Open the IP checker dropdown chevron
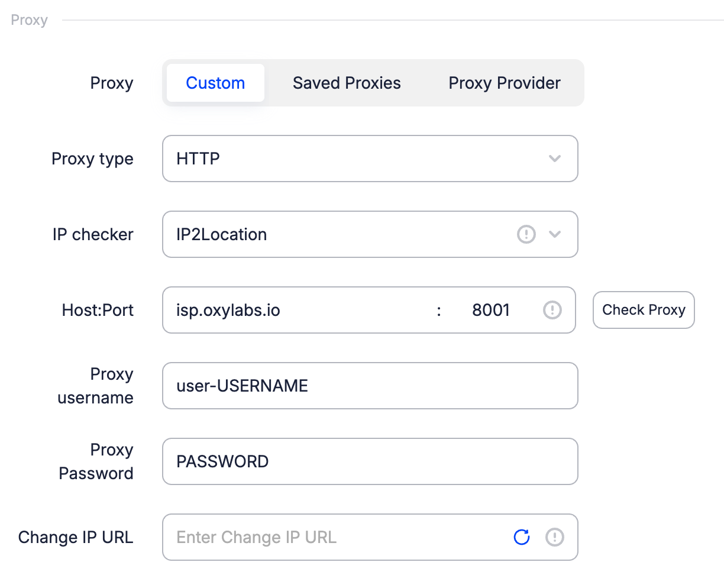The width and height of the screenshot is (724, 588). (554, 234)
